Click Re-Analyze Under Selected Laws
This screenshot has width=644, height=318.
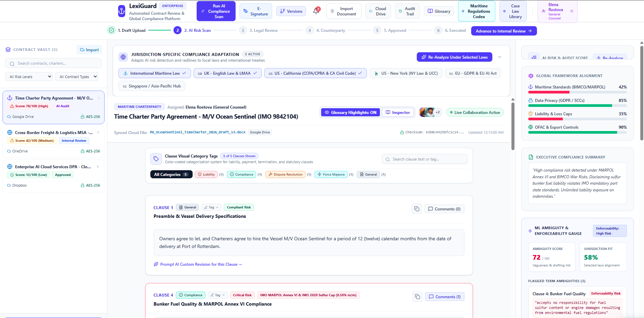coord(454,57)
